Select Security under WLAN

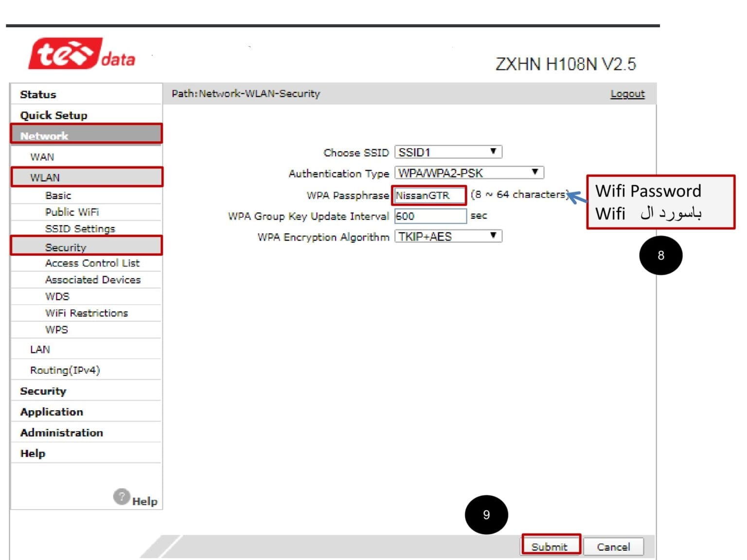point(65,247)
